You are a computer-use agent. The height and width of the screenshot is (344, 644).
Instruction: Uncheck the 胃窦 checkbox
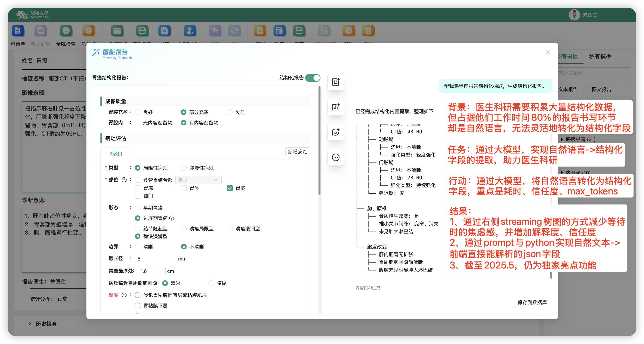point(230,188)
